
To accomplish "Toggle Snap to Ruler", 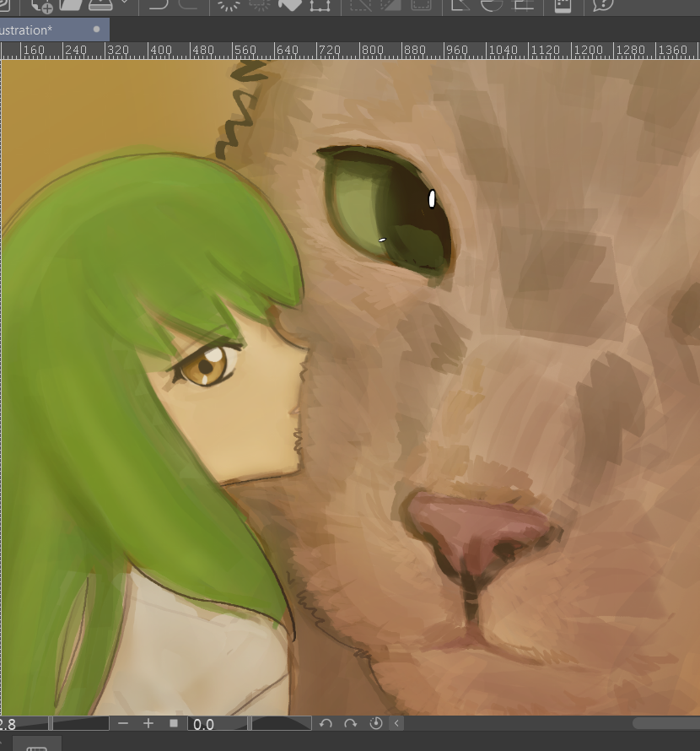I will coord(460,4).
